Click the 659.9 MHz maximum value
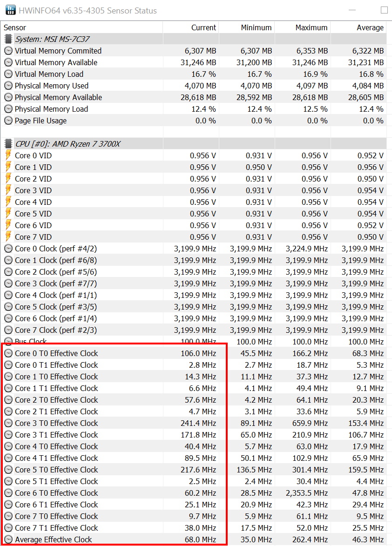The width and height of the screenshot is (392, 546). pyautogui.click(x=310, y=423)
